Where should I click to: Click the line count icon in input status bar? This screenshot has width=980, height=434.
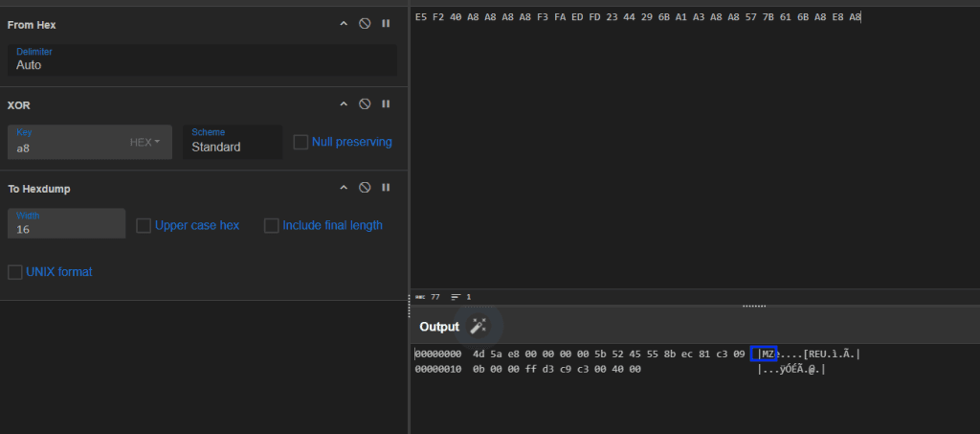(x=456, y=297)
